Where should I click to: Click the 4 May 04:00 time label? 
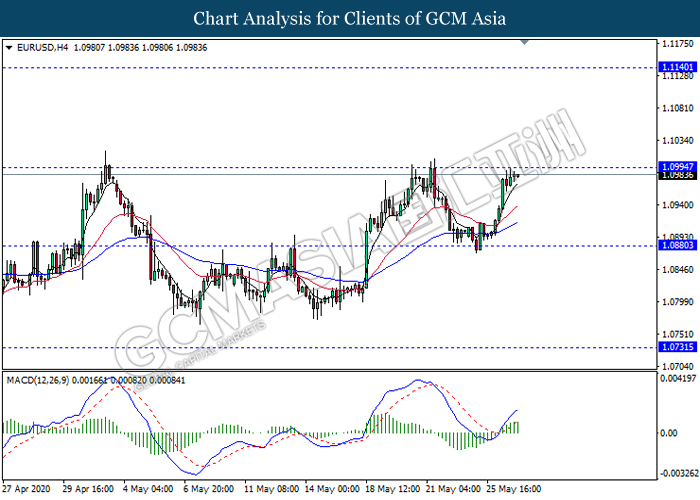click(149, 489)
